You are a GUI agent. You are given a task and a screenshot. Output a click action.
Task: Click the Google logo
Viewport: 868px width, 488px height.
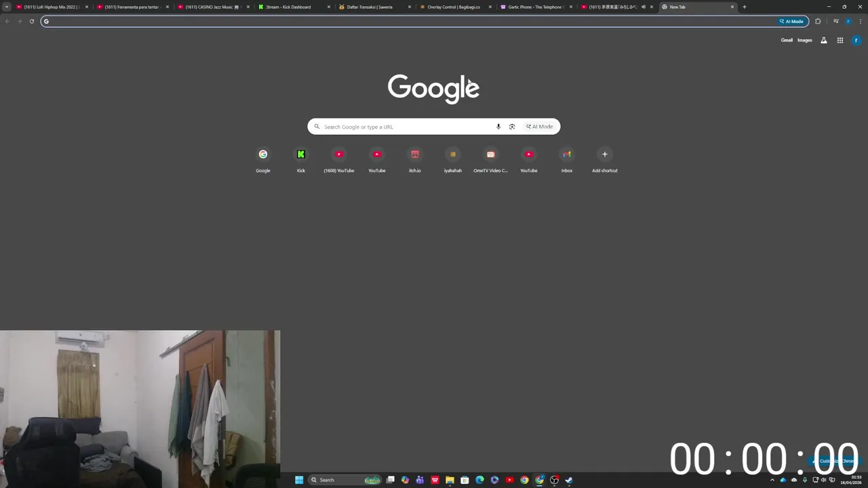tap(433, 89)
